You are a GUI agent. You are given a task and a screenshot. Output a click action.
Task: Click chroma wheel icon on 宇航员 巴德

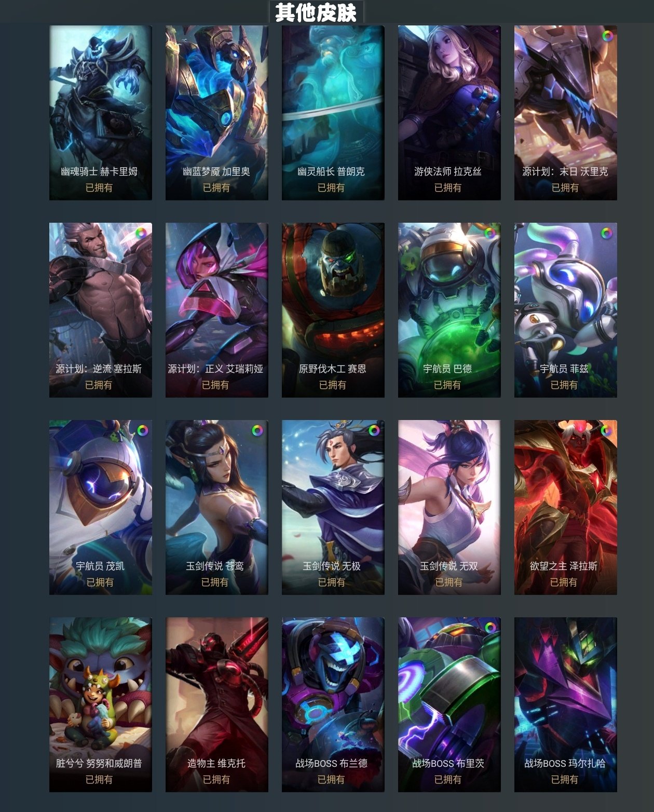point(490,233)
